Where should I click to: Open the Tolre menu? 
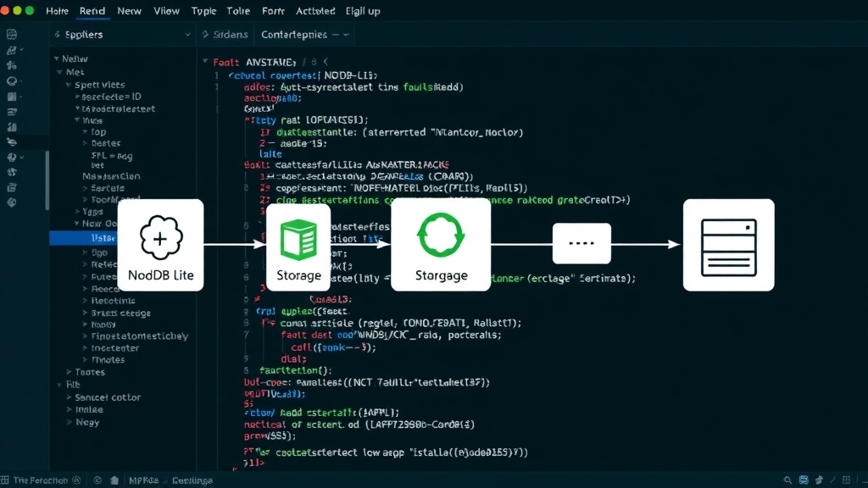point(238,11)
